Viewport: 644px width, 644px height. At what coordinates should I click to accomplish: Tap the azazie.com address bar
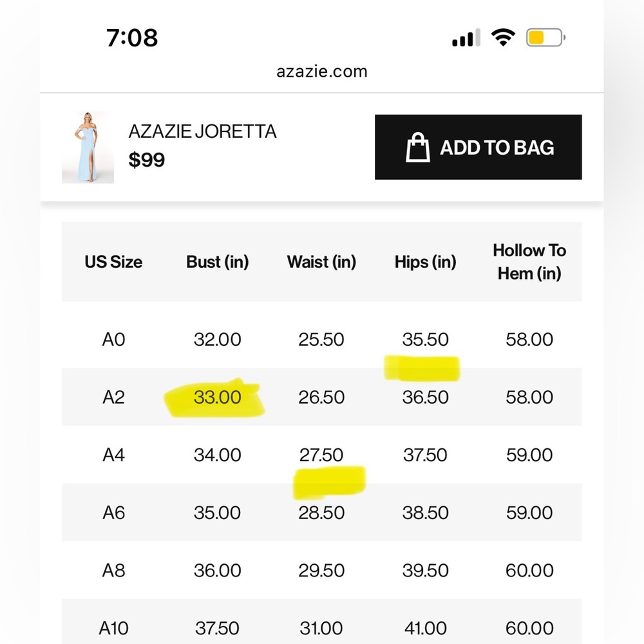pos(321,71)
